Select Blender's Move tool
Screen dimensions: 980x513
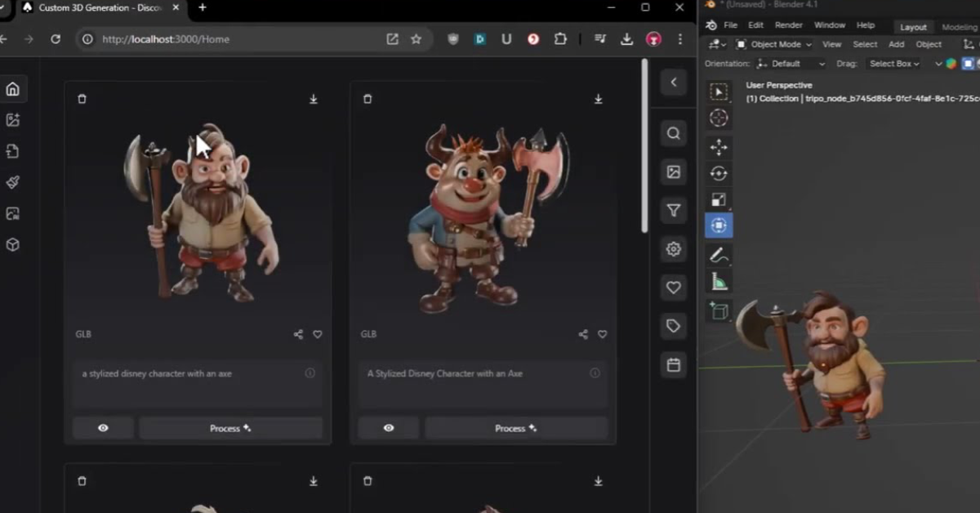point(718,146)
